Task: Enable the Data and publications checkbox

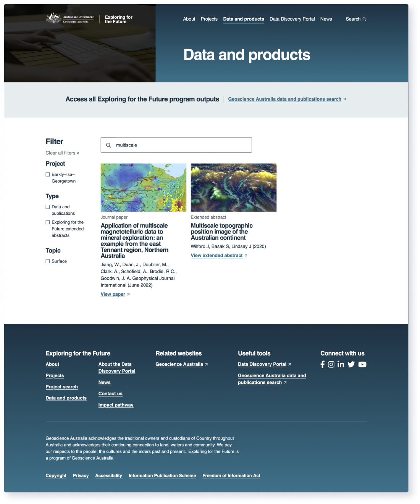Action: pyautogui.click(x=48, y=207)
